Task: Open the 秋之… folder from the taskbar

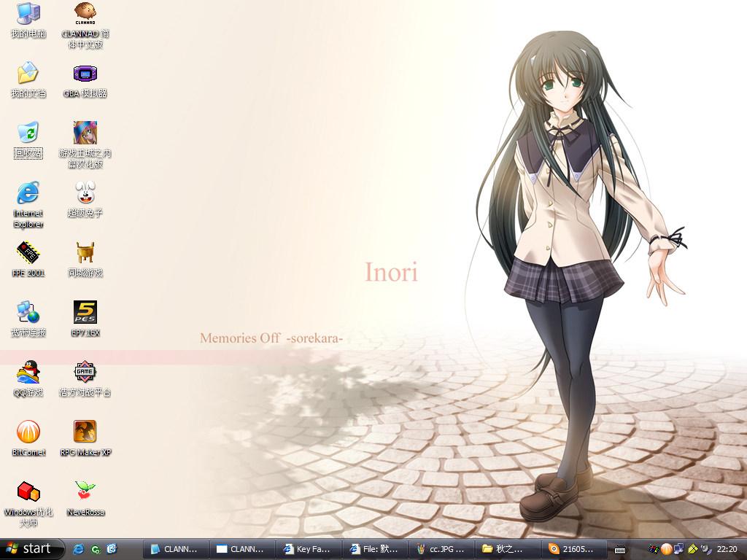Action: click(x=508, y=550)
